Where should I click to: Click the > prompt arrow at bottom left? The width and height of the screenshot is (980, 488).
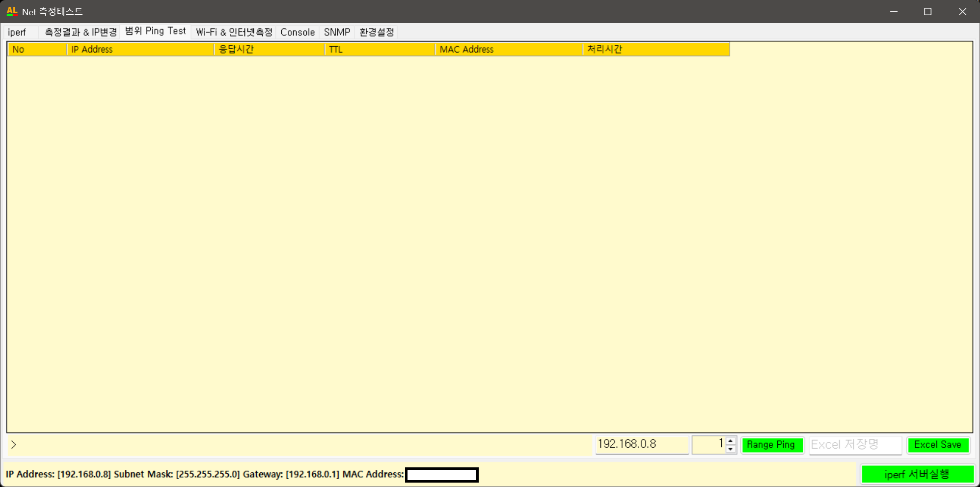pos(14,445)
